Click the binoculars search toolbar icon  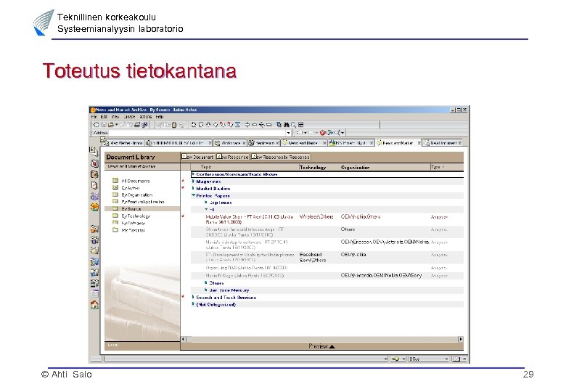click(287, 125)
